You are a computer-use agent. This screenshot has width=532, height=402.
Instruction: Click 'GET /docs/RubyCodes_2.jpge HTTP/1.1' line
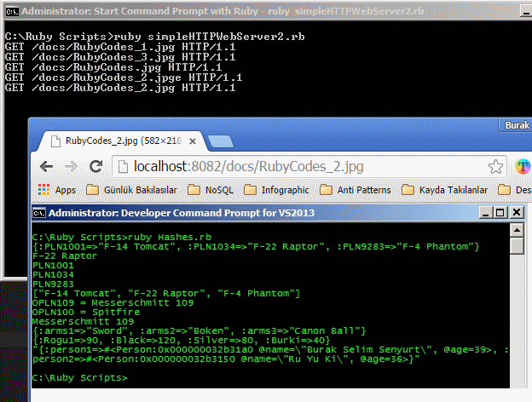124,78
